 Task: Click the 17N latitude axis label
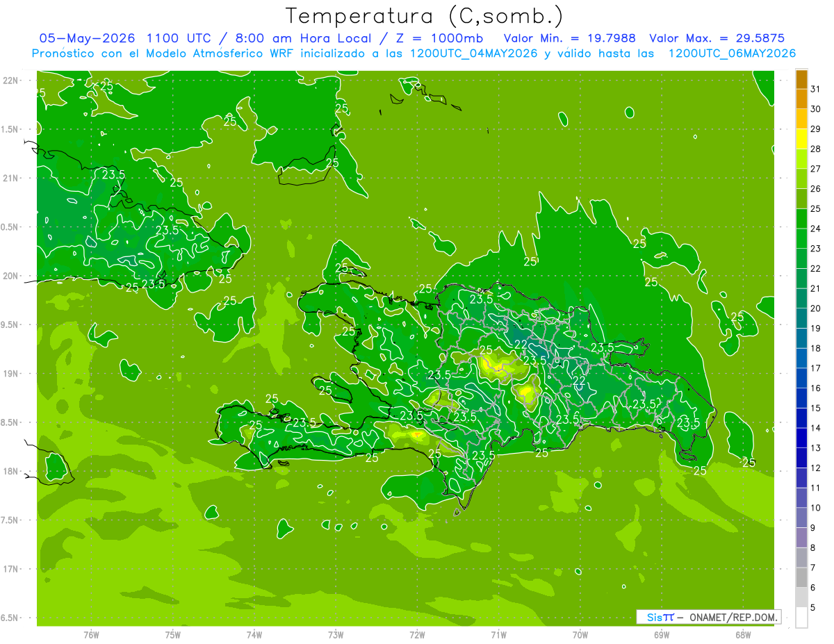(11, 569)
